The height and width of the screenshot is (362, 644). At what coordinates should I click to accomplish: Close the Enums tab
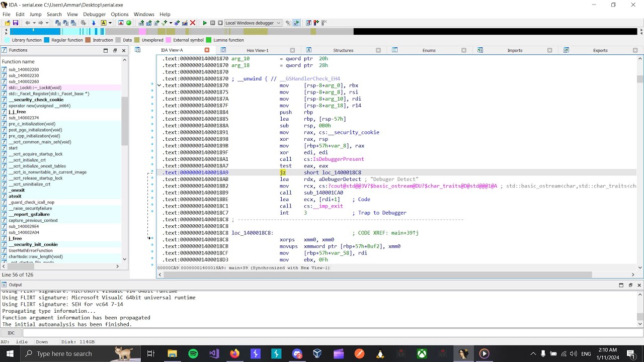tap(464, 50)
